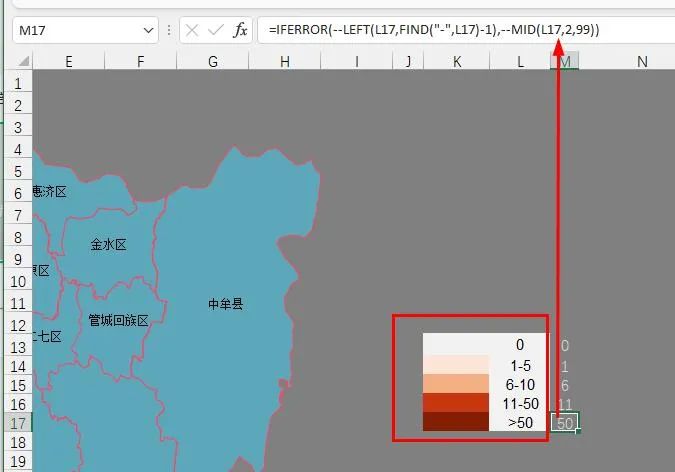Select row 17 header
The image size is (675, 472).
16,423
